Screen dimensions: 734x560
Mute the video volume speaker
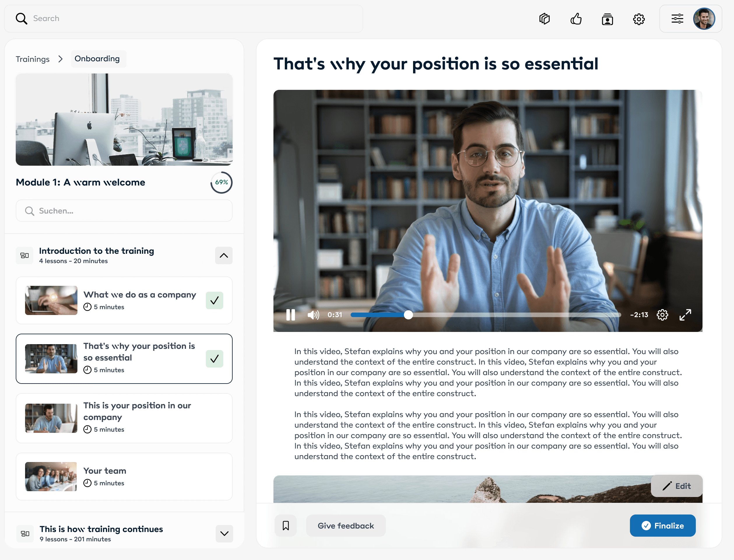pos(313,315)
